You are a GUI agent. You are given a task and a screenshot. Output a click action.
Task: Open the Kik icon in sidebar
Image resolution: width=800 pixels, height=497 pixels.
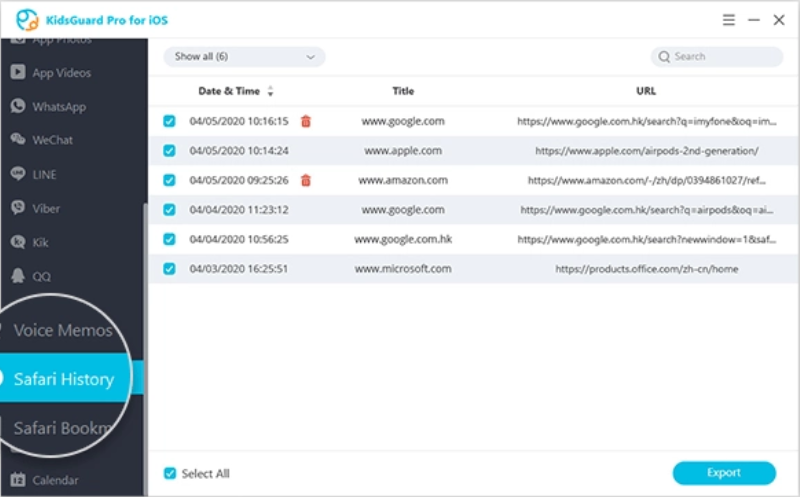pyautogui.click(x=18, y=242)
